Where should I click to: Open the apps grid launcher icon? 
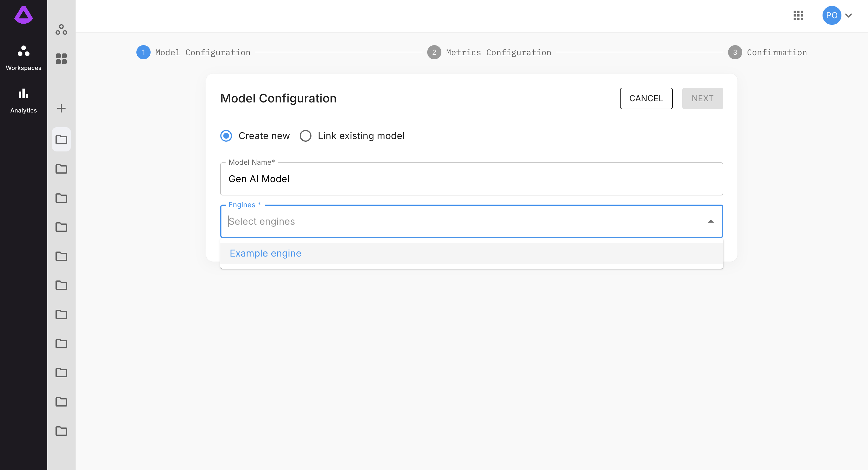coord(798,15)
